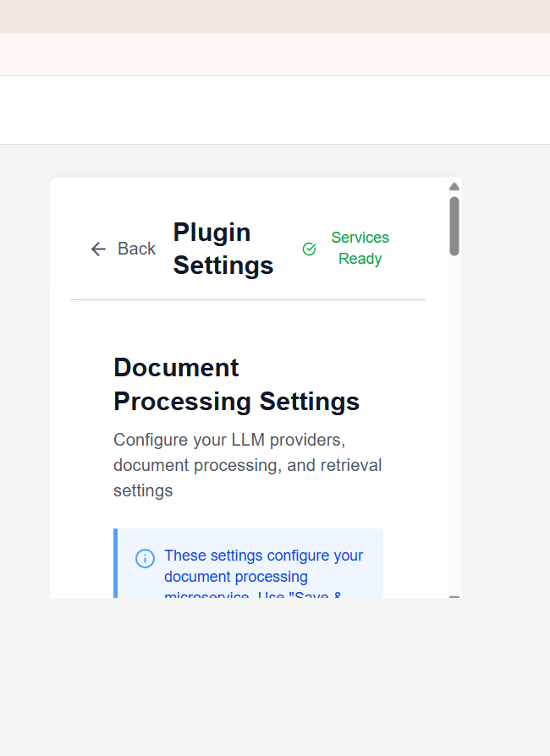Click the blue info notice text
550x756 pixels.
[x=263, y=567]
